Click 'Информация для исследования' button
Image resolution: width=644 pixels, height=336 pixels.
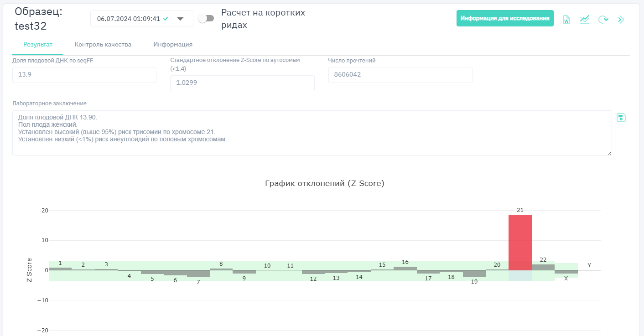[505, 18]
